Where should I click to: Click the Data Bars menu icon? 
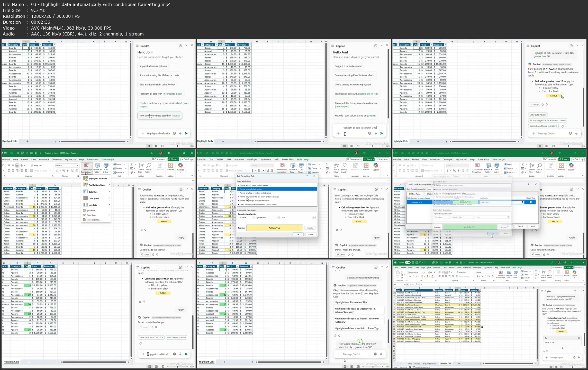pos(86,192)
